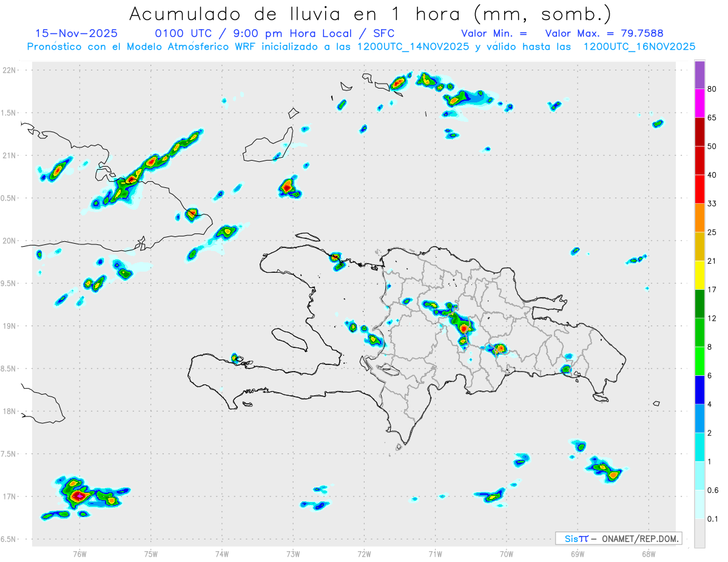This screenshot has width=728, height=562.
Task: Select the dark green legend swatch between 12 and 17
Action: 699,304
